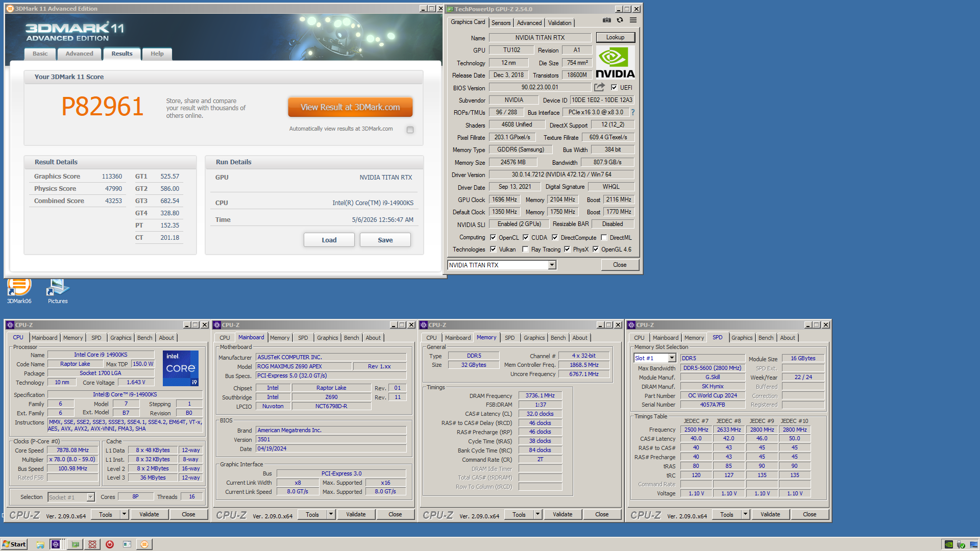The height and width of the screenshot is (551, 980).
Task: Open the Validation tab in GPU-Z
Action: click(x=559, y=23)
